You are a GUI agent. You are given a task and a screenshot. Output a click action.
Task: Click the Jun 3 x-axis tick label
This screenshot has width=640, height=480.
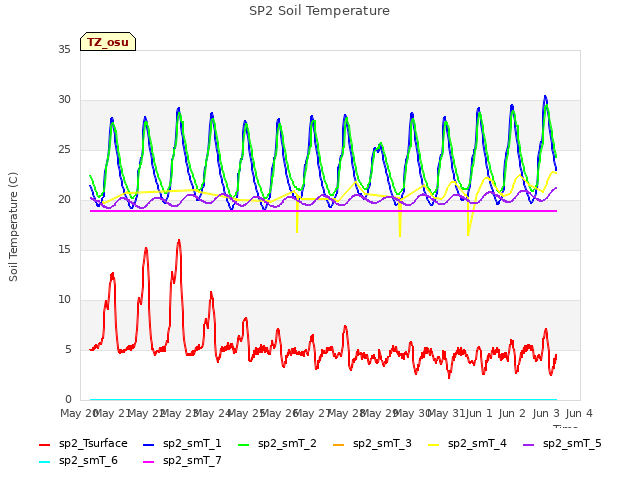pos(546,413)
